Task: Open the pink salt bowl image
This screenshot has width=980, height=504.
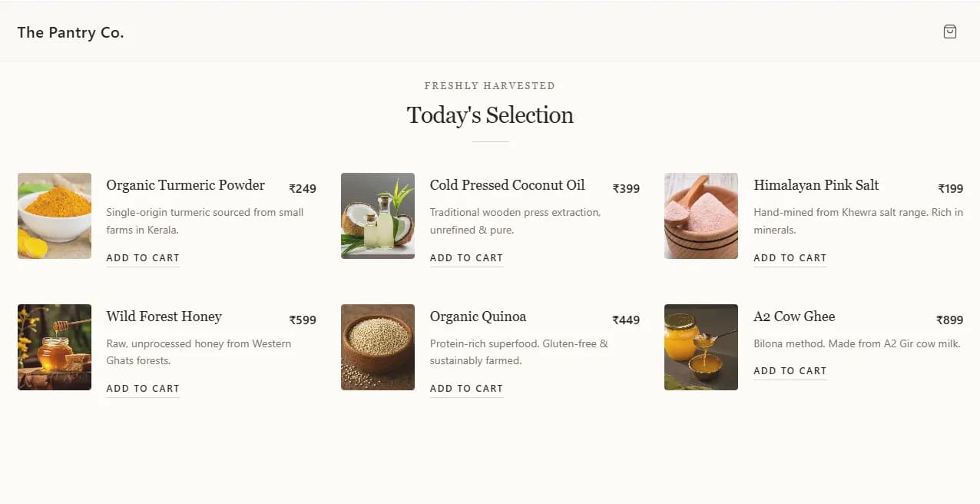Action: (x=701, y=216)
